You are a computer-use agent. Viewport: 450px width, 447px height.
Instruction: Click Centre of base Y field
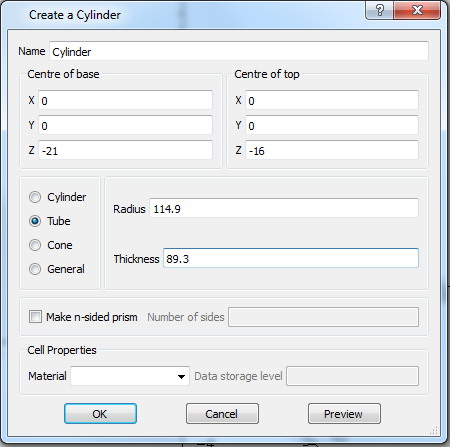125,125
